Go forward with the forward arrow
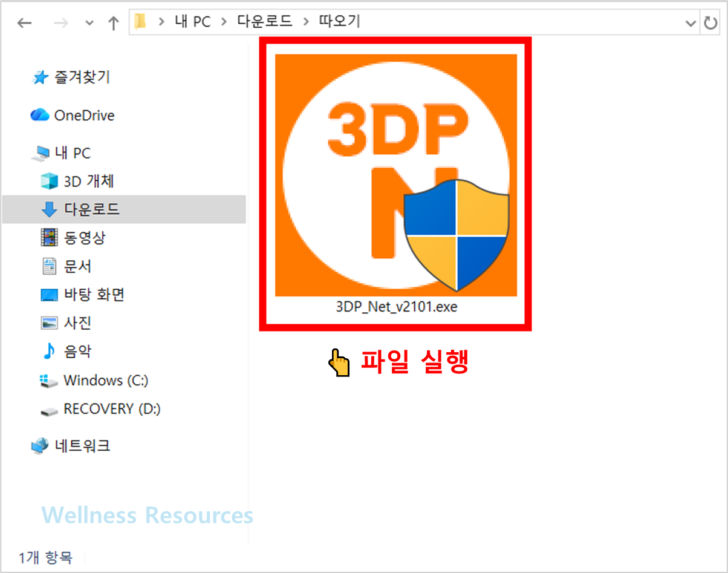 tap(60, 23)
